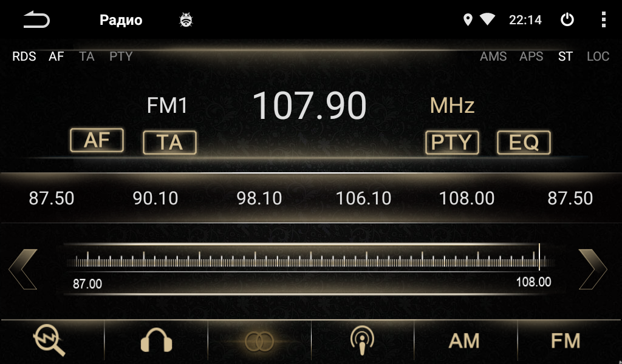Screen dimensions: 622x364
Task: Click the frequency tuning scale bar
Action: (310, 260)
